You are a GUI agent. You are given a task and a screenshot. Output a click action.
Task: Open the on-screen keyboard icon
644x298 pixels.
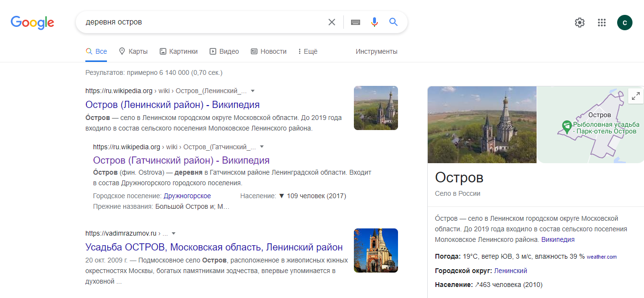355,22
